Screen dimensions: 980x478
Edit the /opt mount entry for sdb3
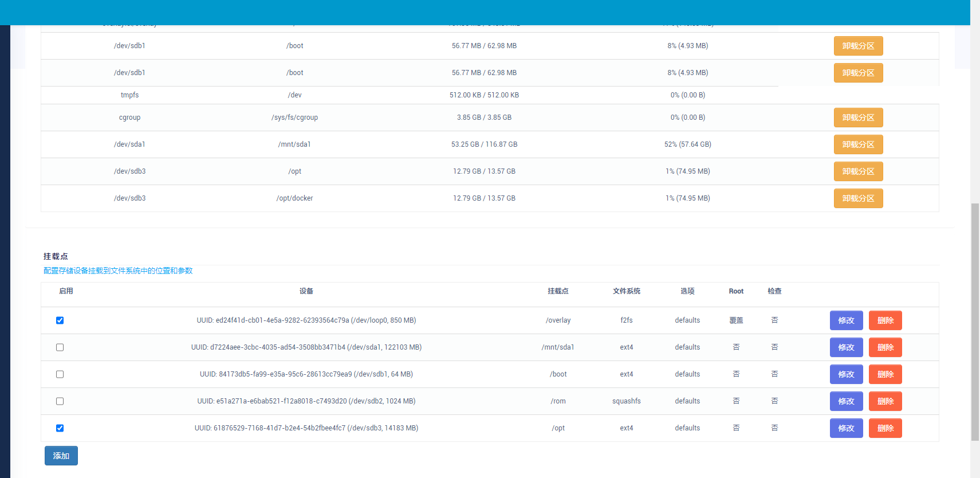[846, 428]
